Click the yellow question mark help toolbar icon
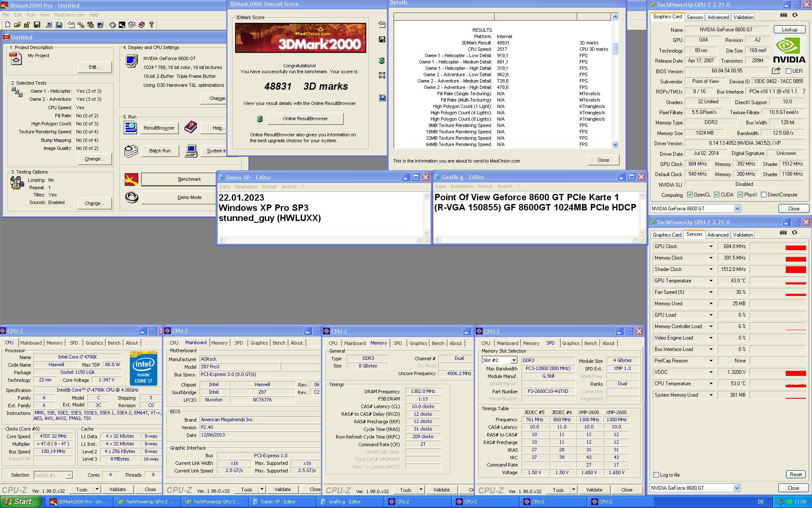The image size is (812, 508). (151, 25)
